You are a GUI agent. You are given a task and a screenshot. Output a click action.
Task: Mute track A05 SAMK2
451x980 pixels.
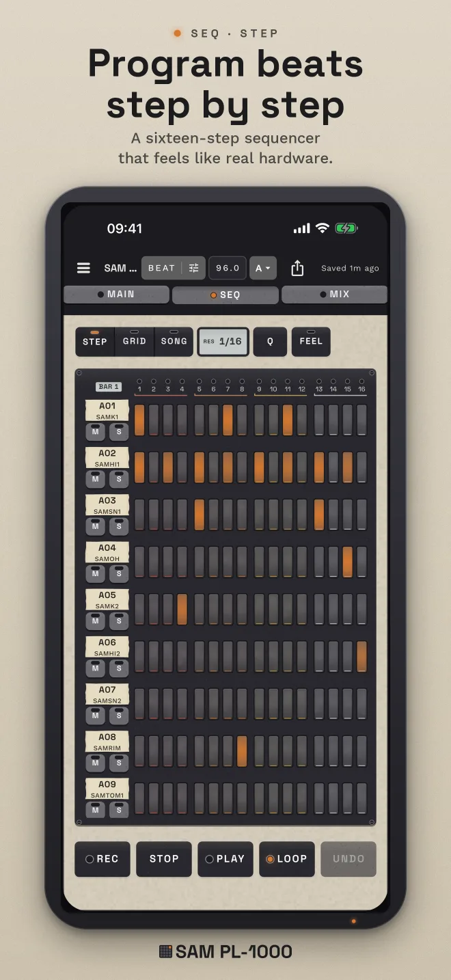[96, 621]
